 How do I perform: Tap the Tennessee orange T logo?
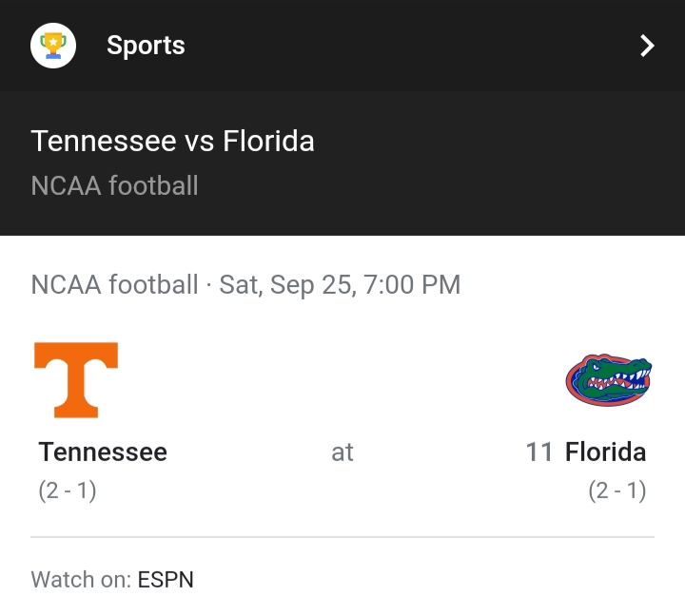[x=76, y=379]
